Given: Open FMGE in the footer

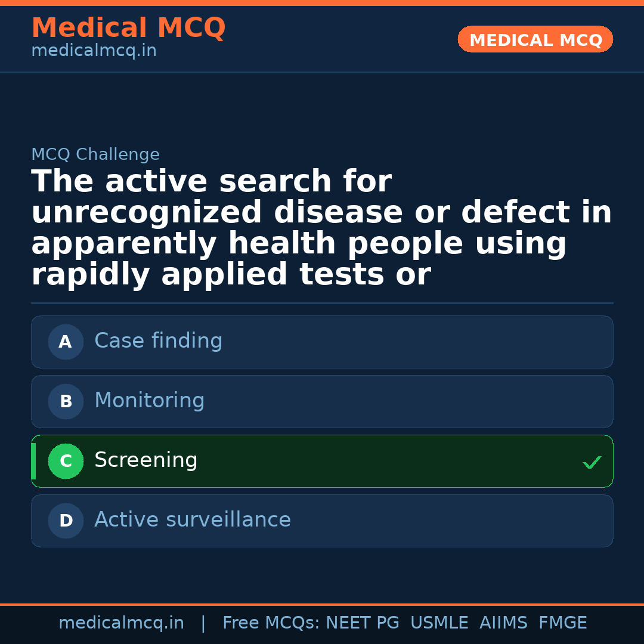Looking at the screenshot, I should pyautogui.click(x=562, y=623).
